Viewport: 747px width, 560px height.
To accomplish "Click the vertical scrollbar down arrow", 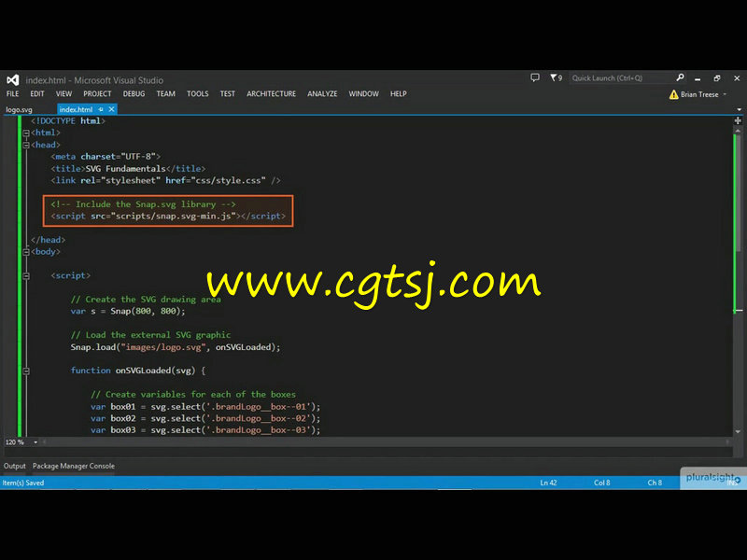I will point(738,432).
